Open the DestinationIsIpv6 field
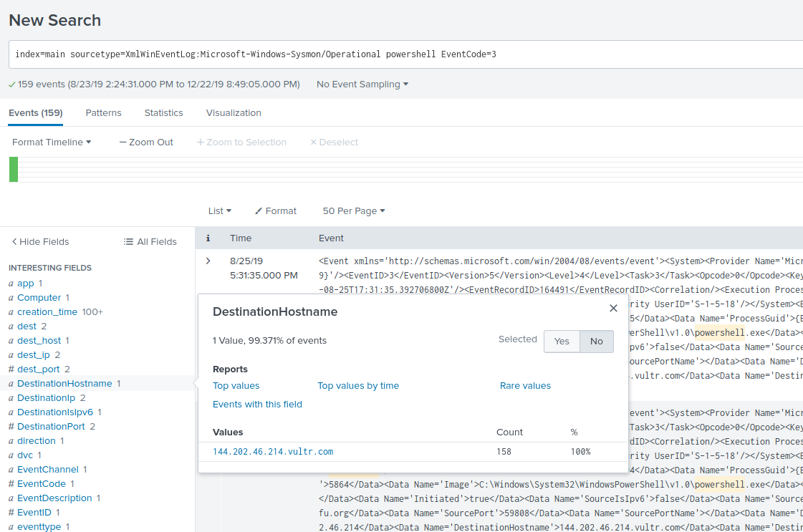803x532 pixels. coord(55,412)
